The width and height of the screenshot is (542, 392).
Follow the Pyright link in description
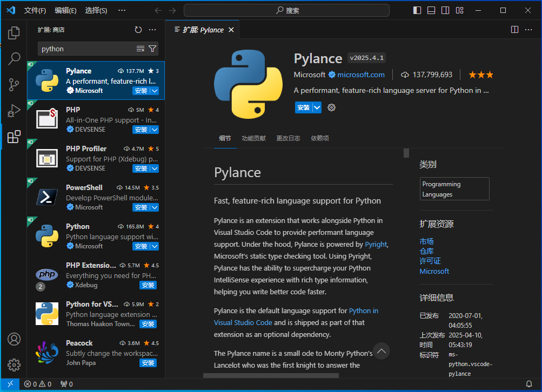click(376, 244)
